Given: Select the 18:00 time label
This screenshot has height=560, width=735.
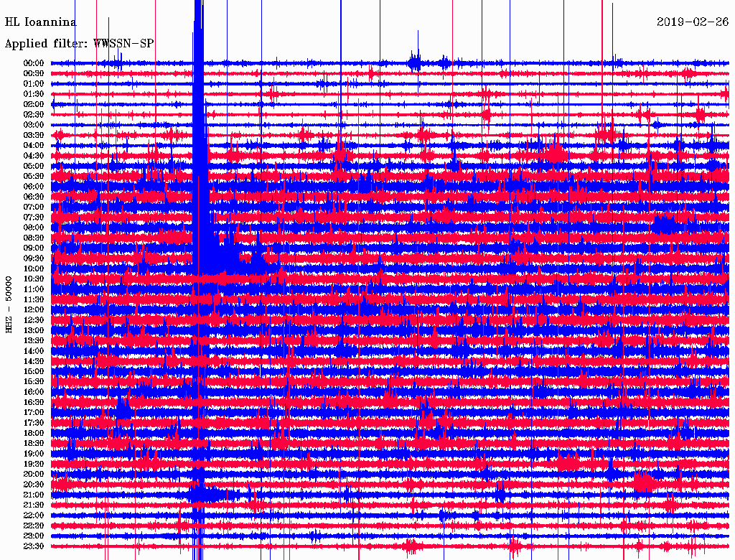Looking at the screenshot, I should coord(34,433).
